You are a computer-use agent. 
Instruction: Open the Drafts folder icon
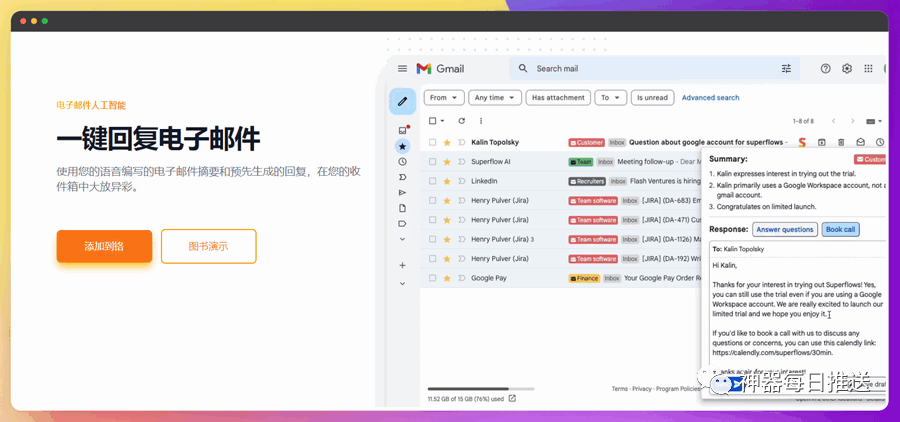[x=402, y=208]
